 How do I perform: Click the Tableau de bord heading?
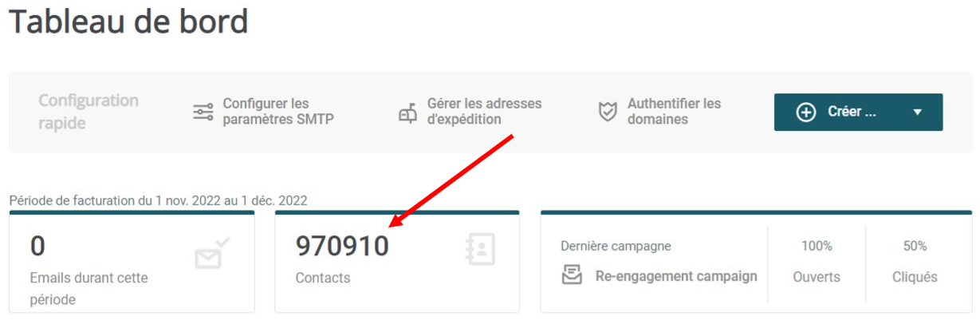[x=128, y=22]
